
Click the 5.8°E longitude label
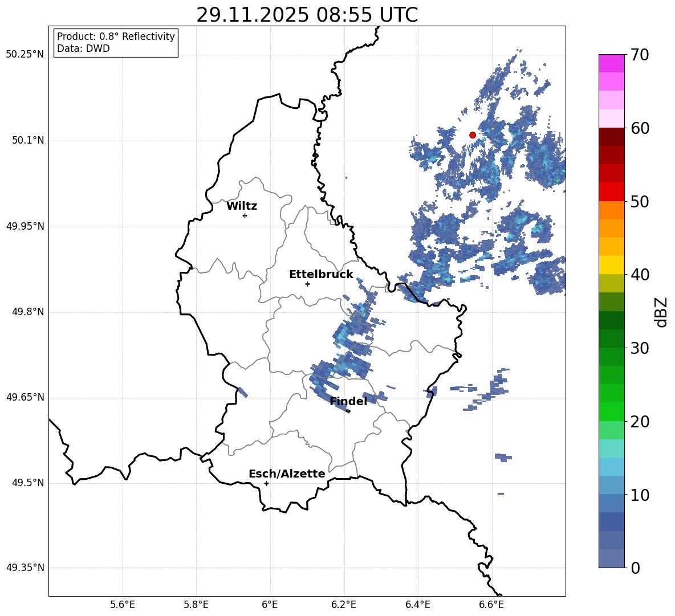pos(196,605)
